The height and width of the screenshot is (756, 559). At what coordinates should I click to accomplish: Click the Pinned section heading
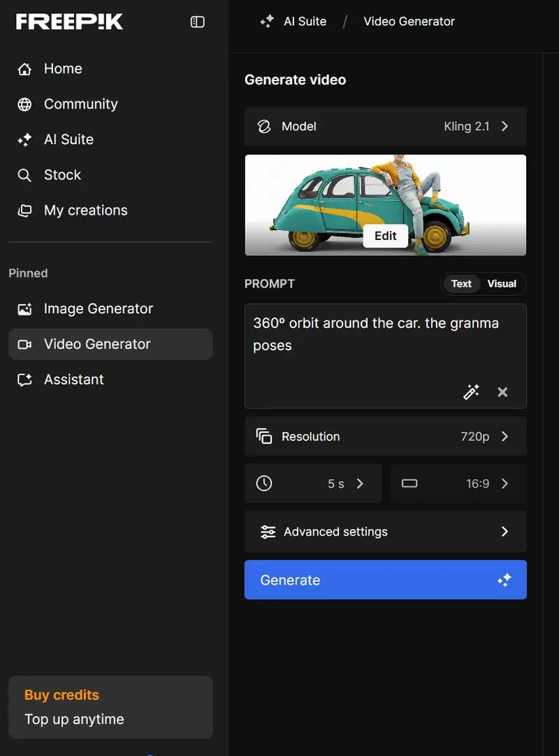point(28,273)
